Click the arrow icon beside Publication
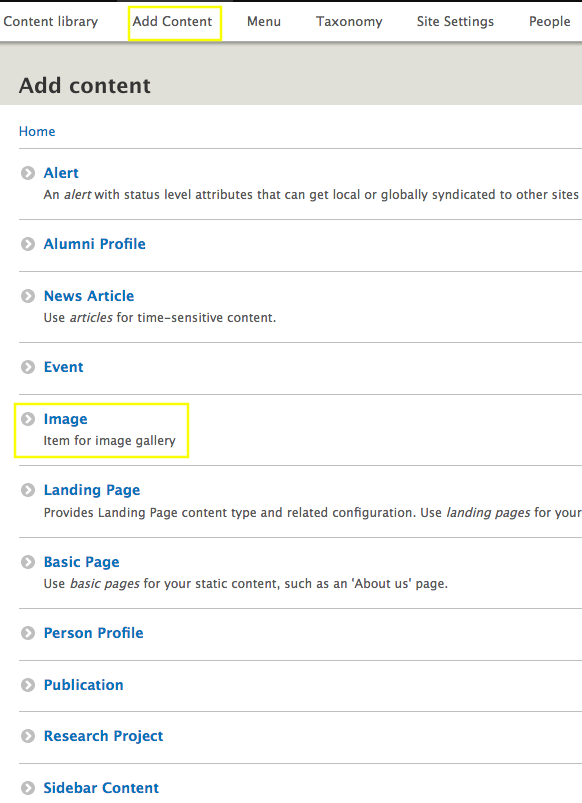 (29, 685)
